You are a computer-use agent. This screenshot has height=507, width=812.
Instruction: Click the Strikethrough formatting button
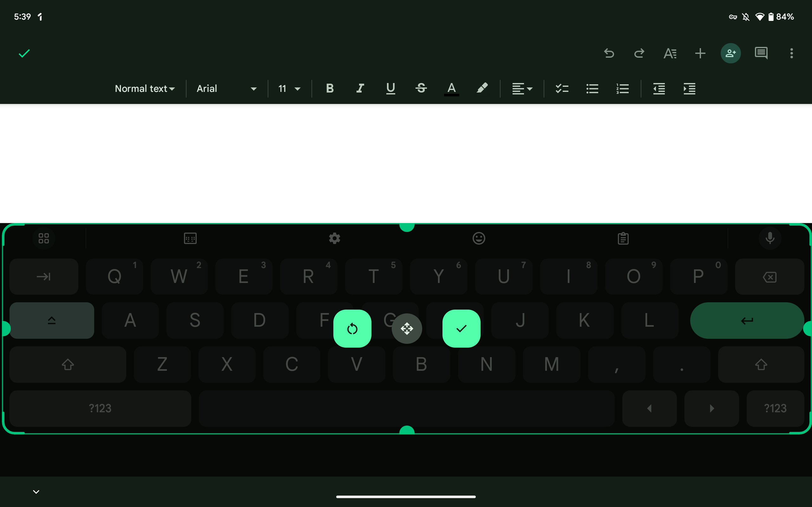[421, 88]
